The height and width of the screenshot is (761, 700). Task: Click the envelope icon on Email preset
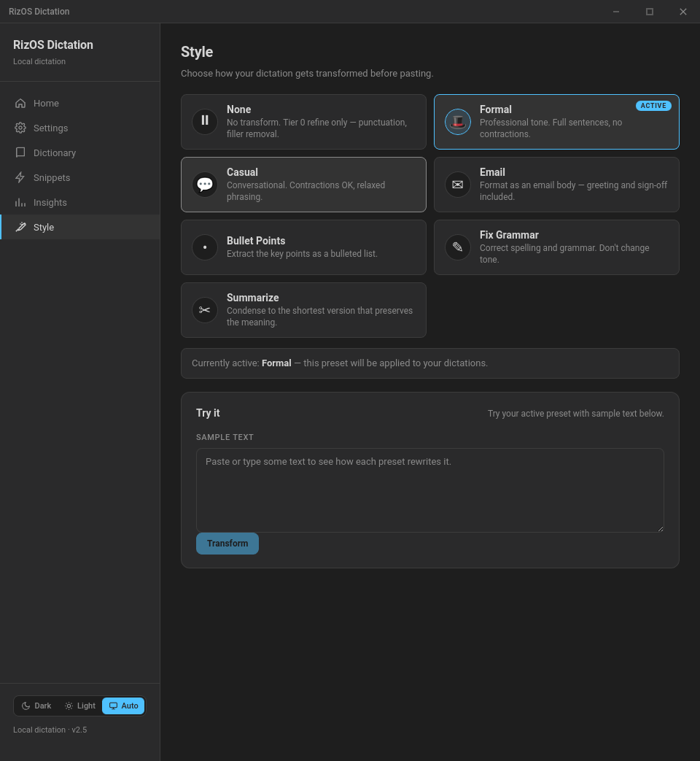coord(457,185)
